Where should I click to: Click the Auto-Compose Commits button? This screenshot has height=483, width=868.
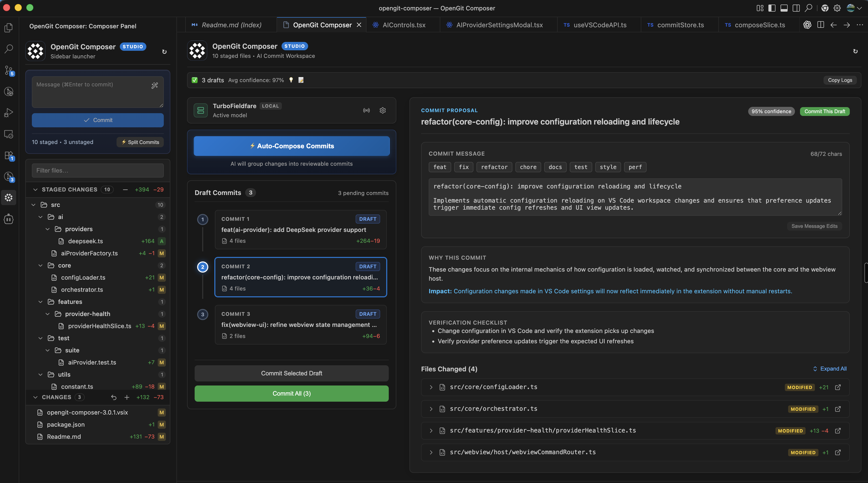coord(291,146)
